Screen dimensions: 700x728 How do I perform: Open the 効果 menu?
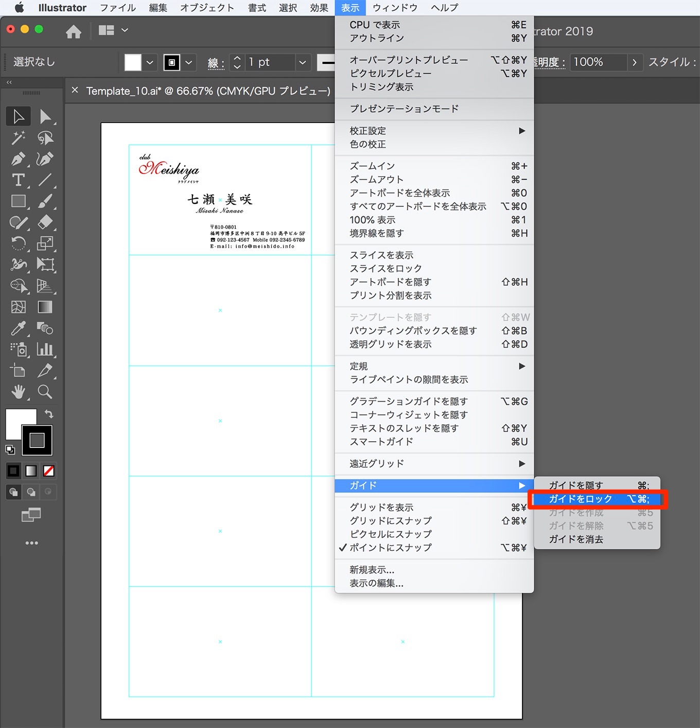coord(319,8)
